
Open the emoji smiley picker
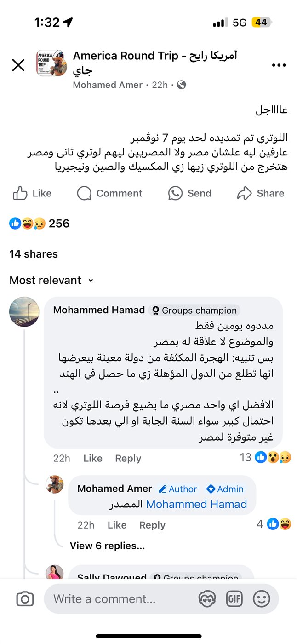pos(262,598)
